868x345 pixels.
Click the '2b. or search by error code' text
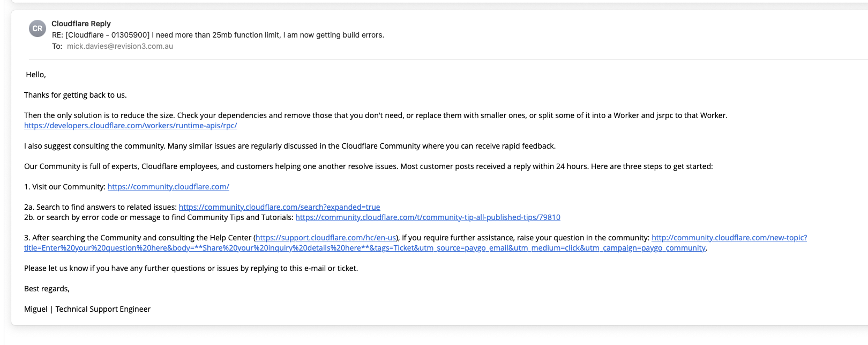159,217
